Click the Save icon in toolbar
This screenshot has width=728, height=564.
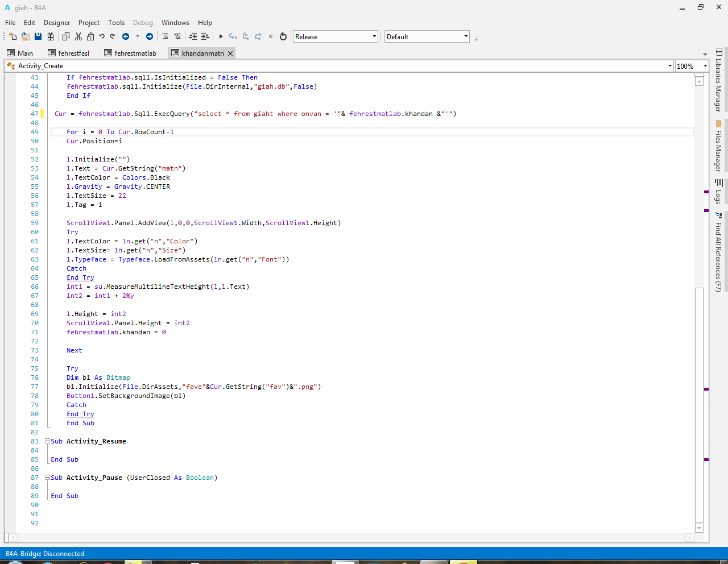point(38,36)
